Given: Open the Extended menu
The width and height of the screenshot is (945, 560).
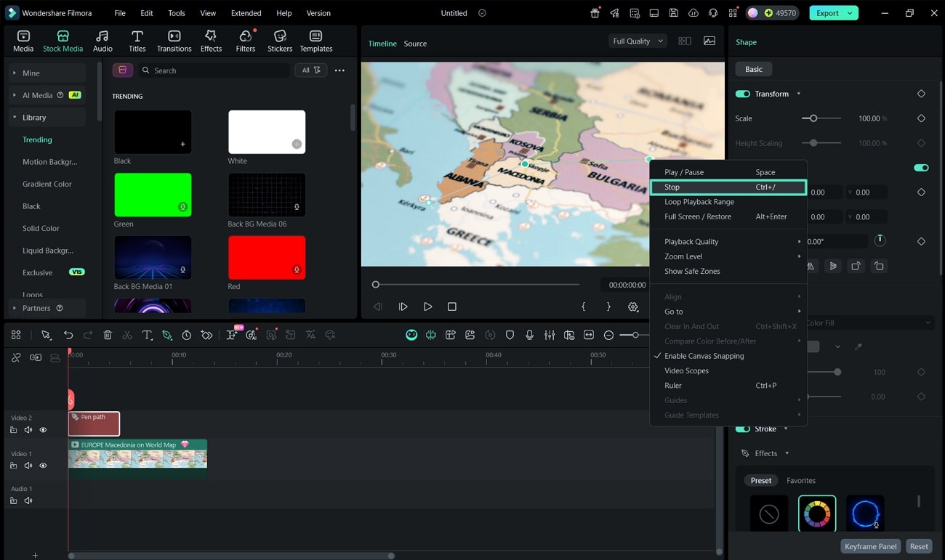Looking at the screenshot, I should 246,13.
